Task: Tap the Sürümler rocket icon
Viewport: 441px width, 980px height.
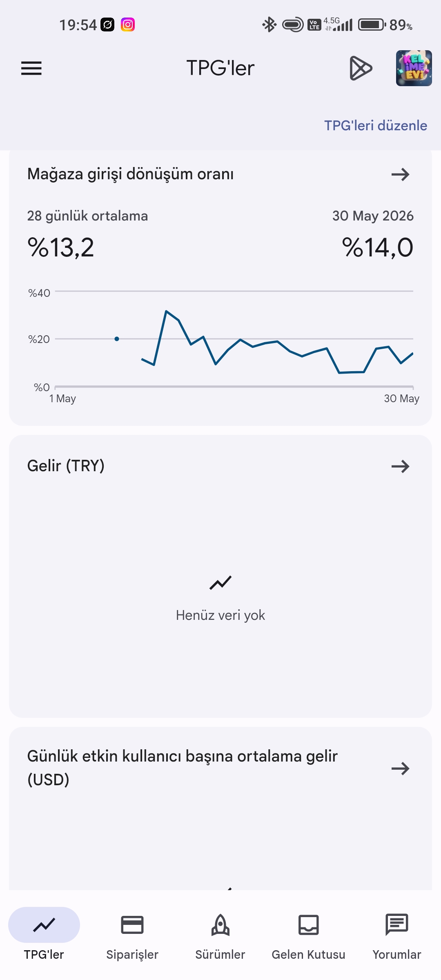Action: [x=220, y=925]
